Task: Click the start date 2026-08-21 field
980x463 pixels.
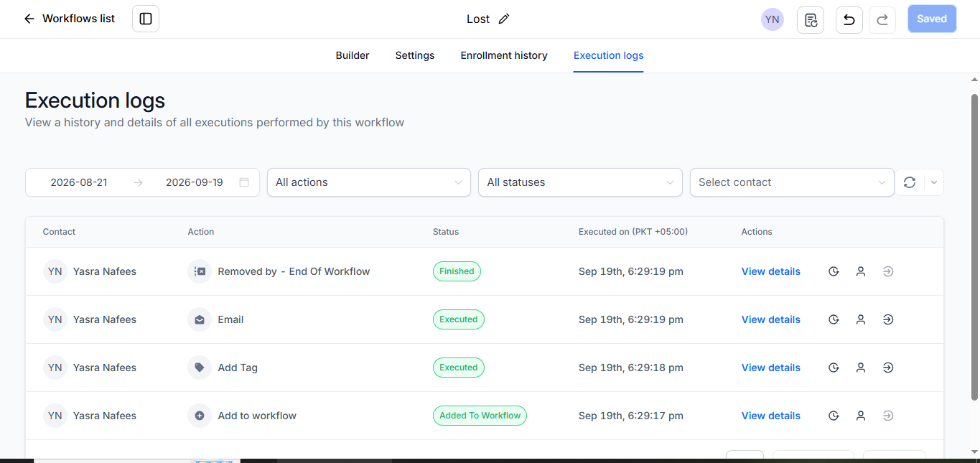Action: click(x=79, y=182)
